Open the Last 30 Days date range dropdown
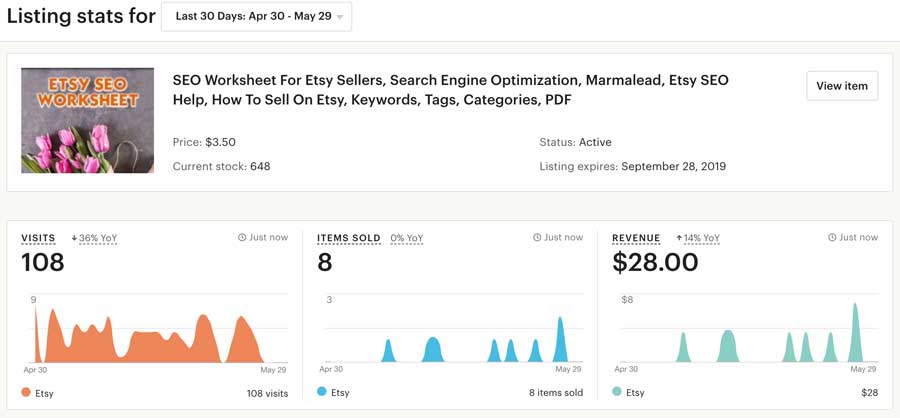 256,17
